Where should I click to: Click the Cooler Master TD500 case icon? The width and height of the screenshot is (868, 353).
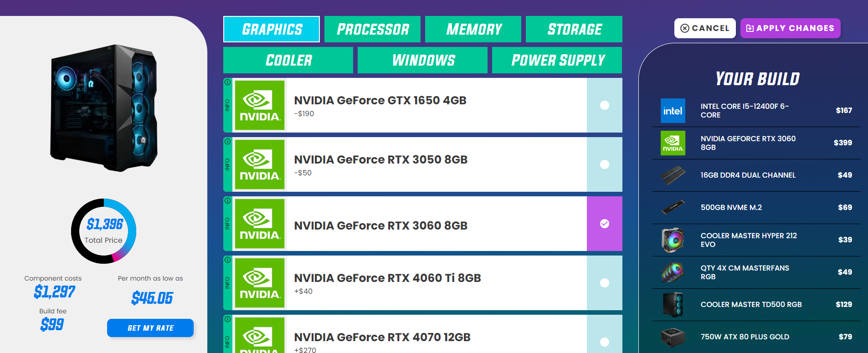click(x=673, y=304)
